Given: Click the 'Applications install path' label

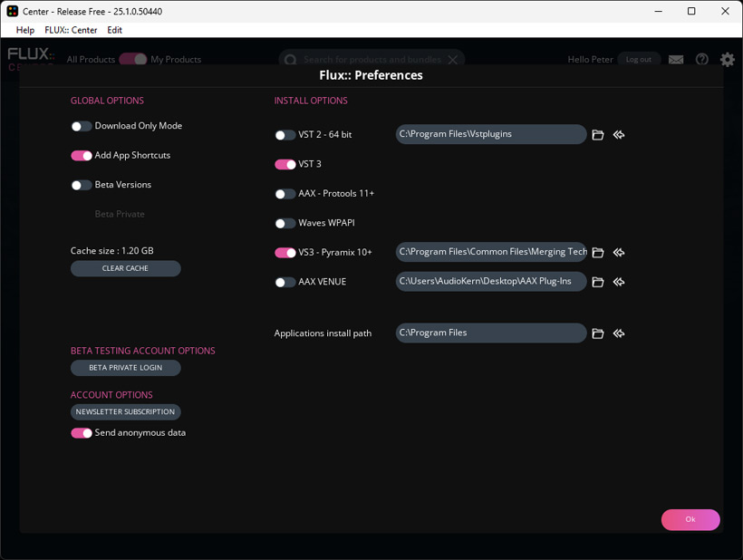Looking at the screenshot, I should tap(323, 333).
